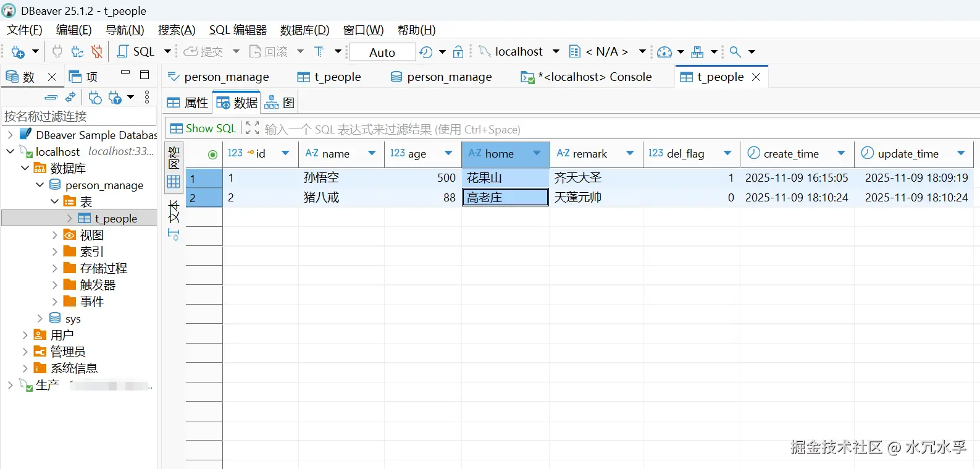The image size is (980, 469).
Task: Select the 索引 folder in tree
Action: 91,252
